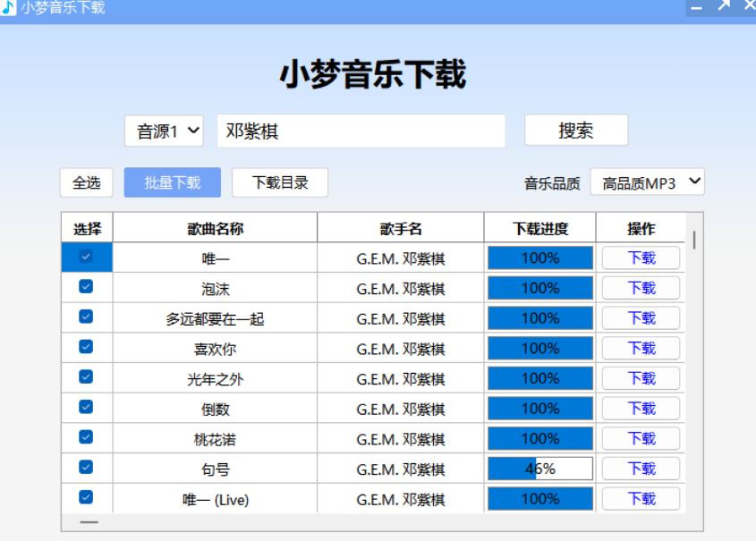Select all songs with 全选 button

pyautogui.click(x=85, y=182)
